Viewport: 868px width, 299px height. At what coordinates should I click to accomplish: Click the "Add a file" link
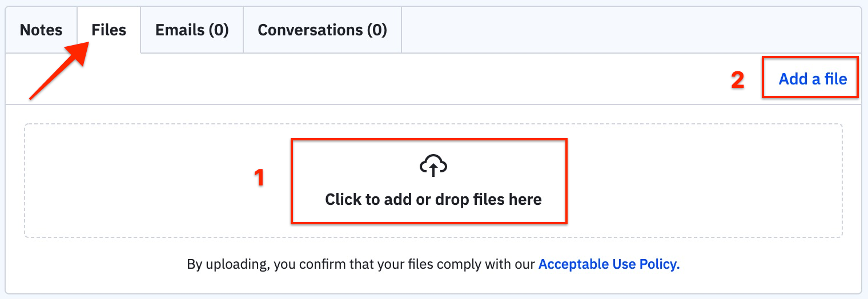point(813,79)
